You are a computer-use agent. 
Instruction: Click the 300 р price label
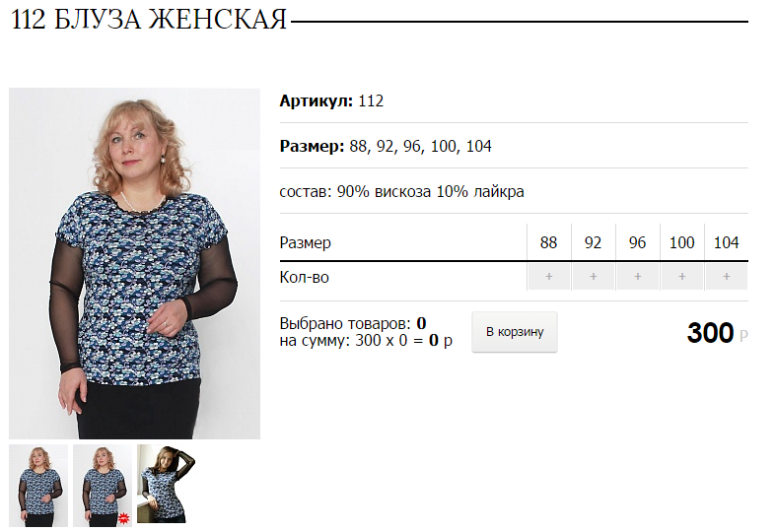717,333
